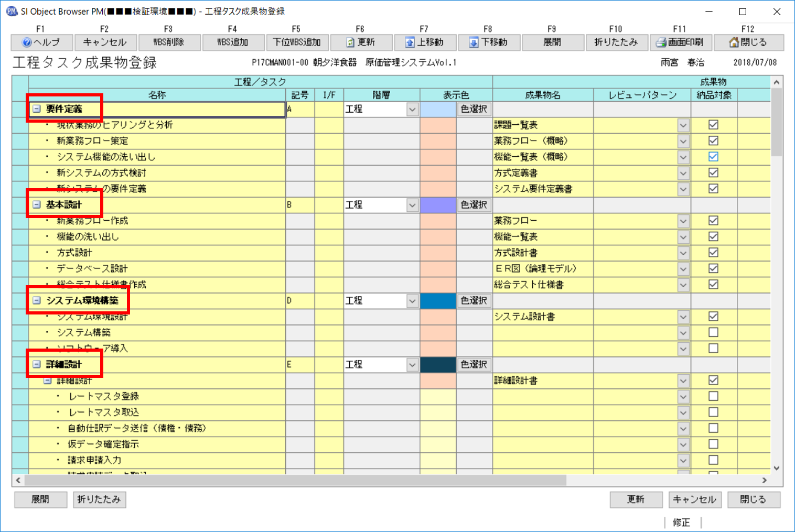Click dark navy color swatch for 詳細設計
This screenshot has width=795, height=532.
pyautogui.click(x=438, y=365)
